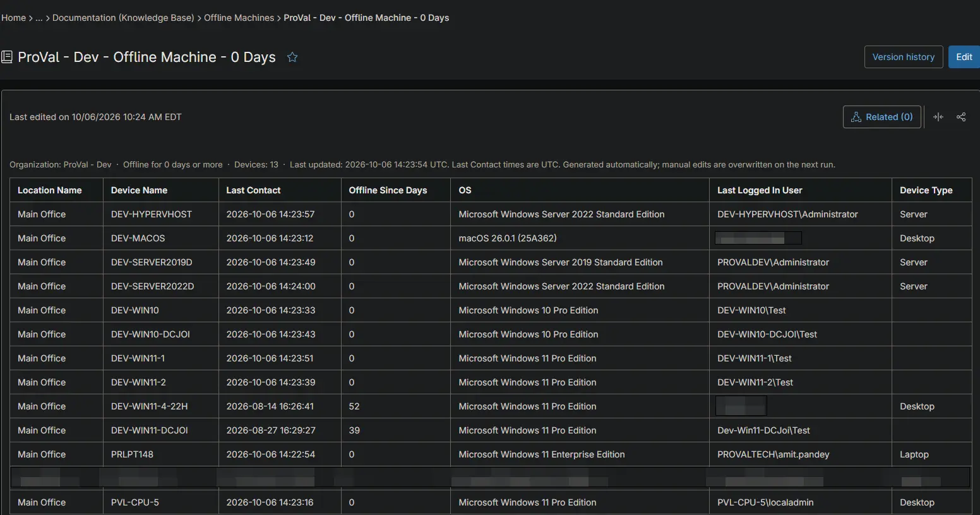The height and width of the screenshot is (515, 980).
Task: Select DEV-SERVER2019D device name cell
Action: (161, 262)
